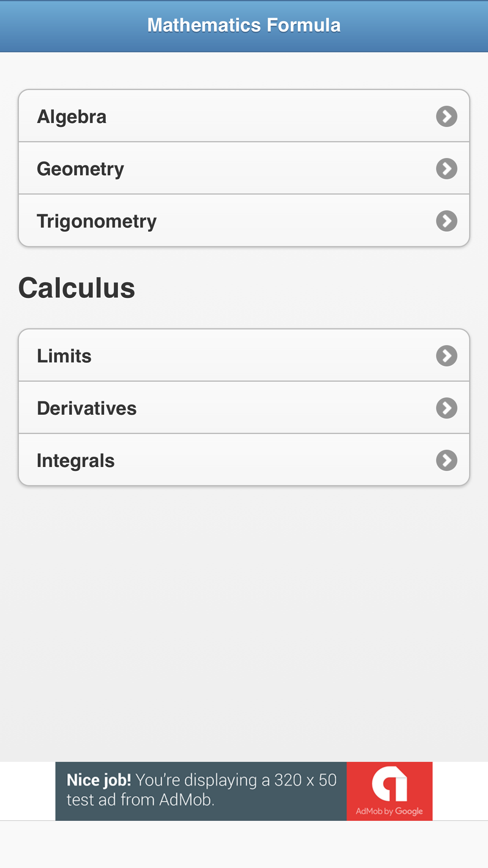Click the 'AdMob by Google' label

tap(389, 811)
